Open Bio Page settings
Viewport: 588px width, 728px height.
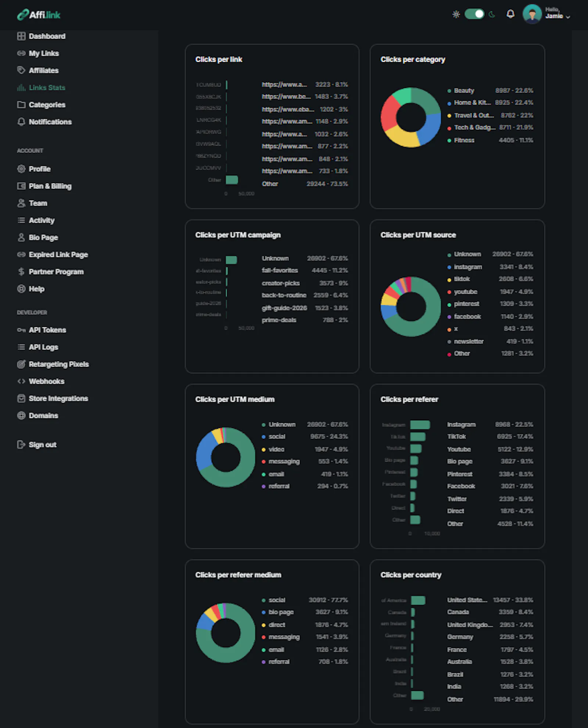[x=37, y=238]
